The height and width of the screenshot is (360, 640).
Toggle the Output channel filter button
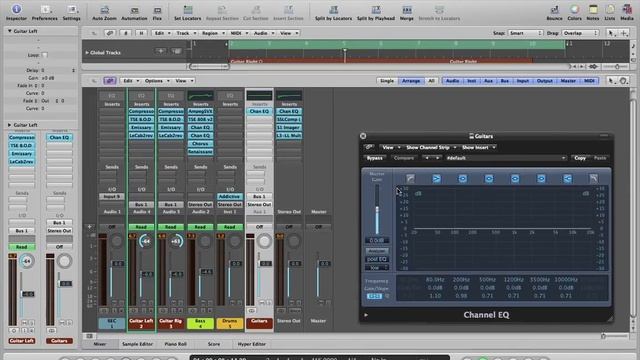[x=544, y=81]
